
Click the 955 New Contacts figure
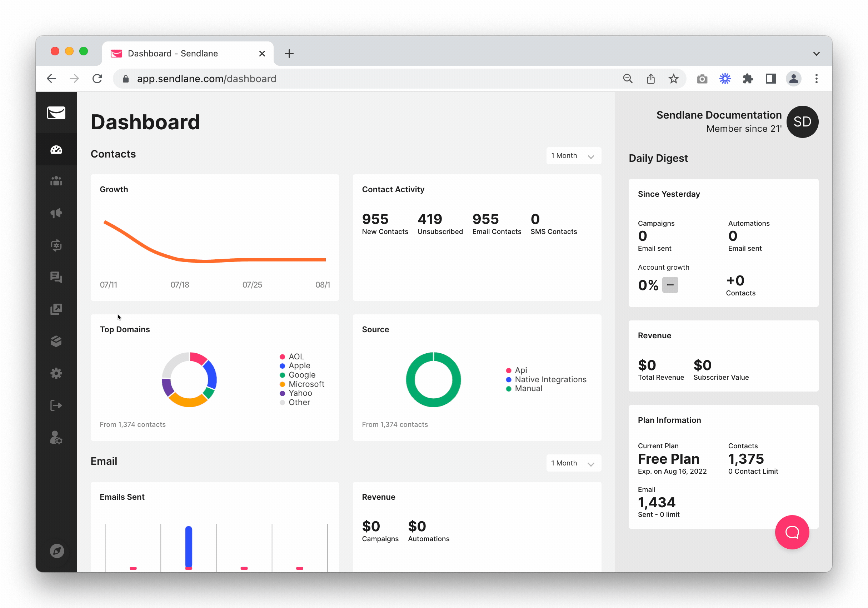tap(375, 219)
